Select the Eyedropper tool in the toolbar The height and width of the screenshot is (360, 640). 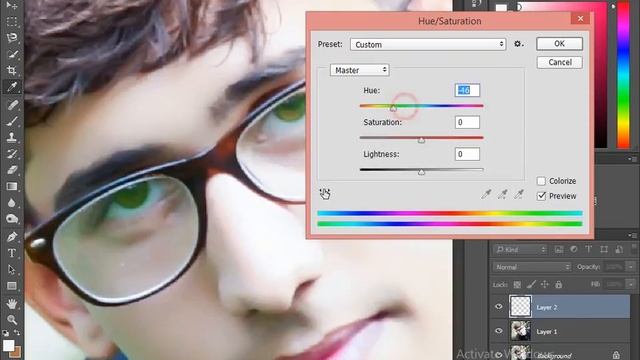[x=12, y=87]
